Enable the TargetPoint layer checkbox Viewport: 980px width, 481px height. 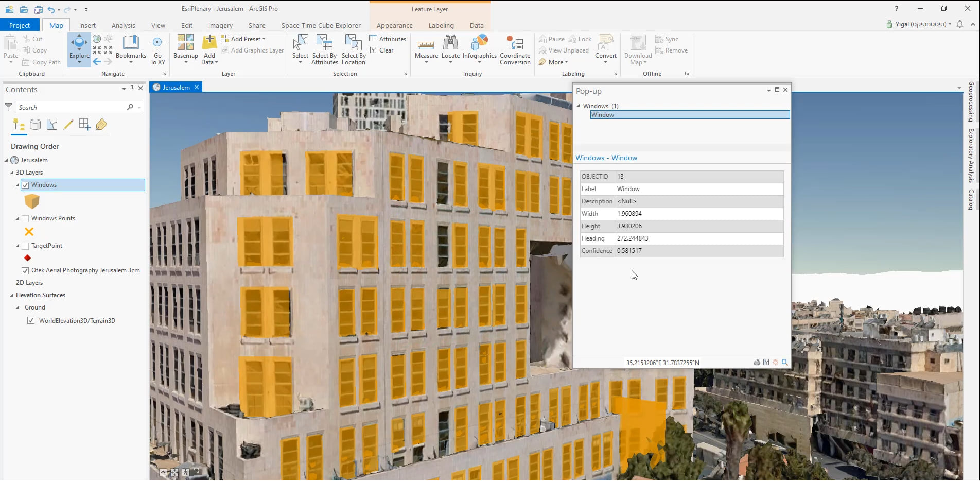click(25, 246)
